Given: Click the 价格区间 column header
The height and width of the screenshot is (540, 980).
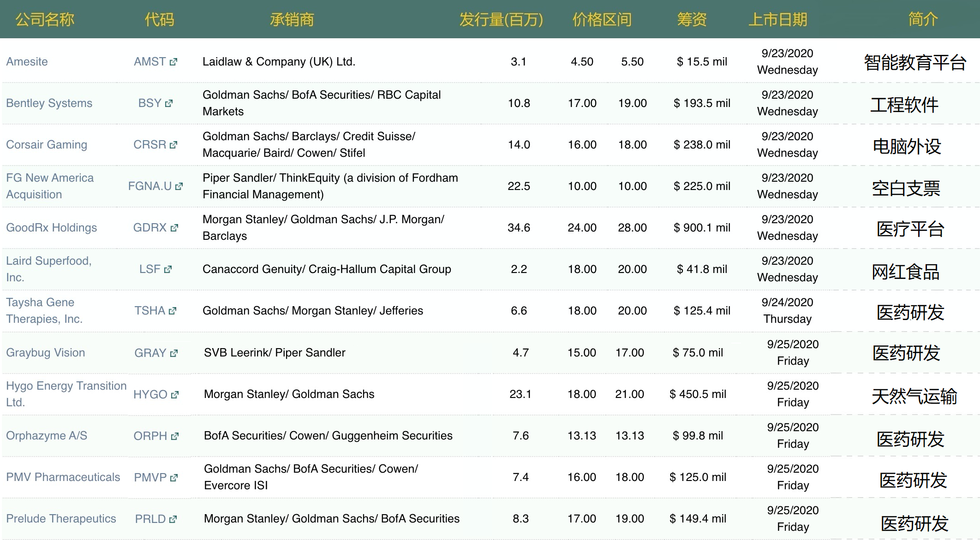Looking at the screenshot, I should click(x=602, y=19).
